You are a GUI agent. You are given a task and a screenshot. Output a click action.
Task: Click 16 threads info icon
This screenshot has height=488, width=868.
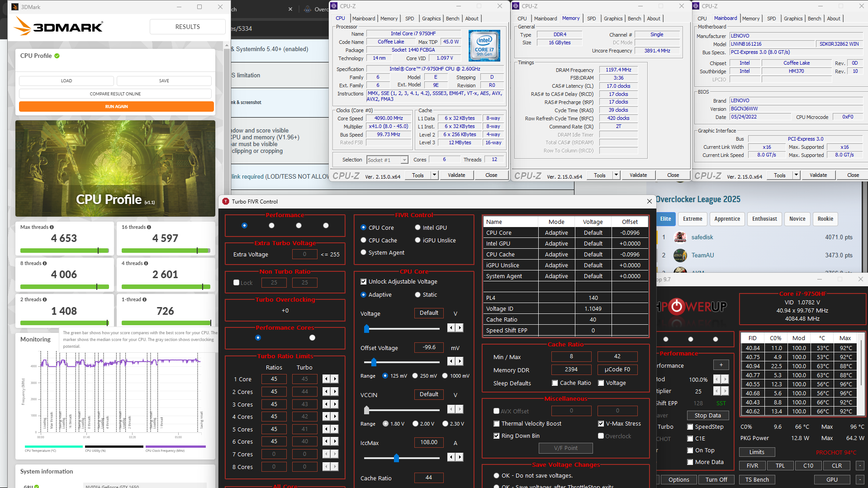[149, 227]
